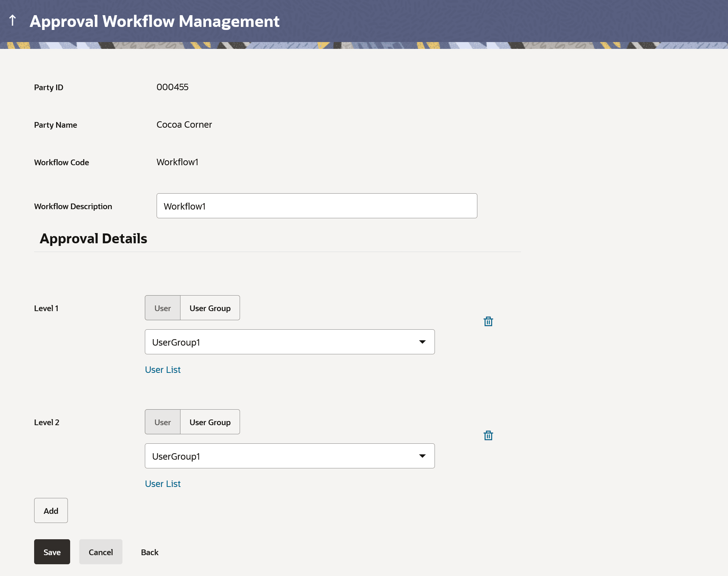Click Level 2 dropdown arrow
The height and width of the screenshot is (576, 728).
pos(422,456)
